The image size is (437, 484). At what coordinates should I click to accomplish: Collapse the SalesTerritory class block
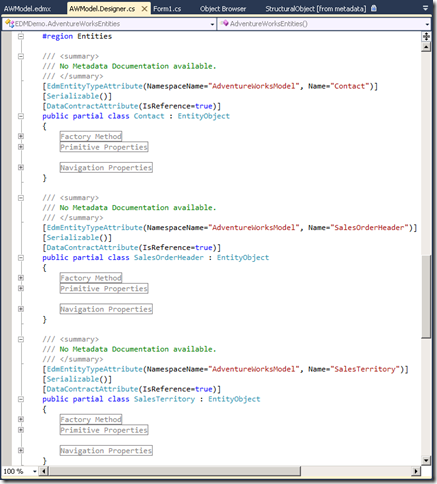tap(21, 399)
